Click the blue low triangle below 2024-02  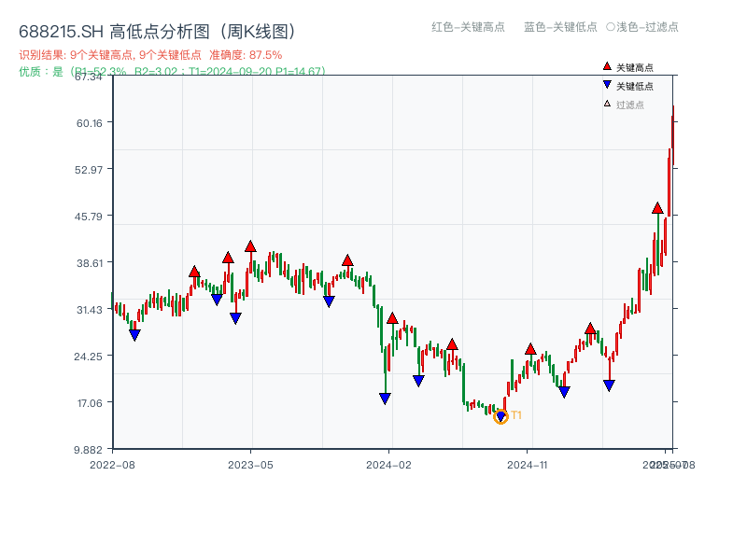click(385, 399)
